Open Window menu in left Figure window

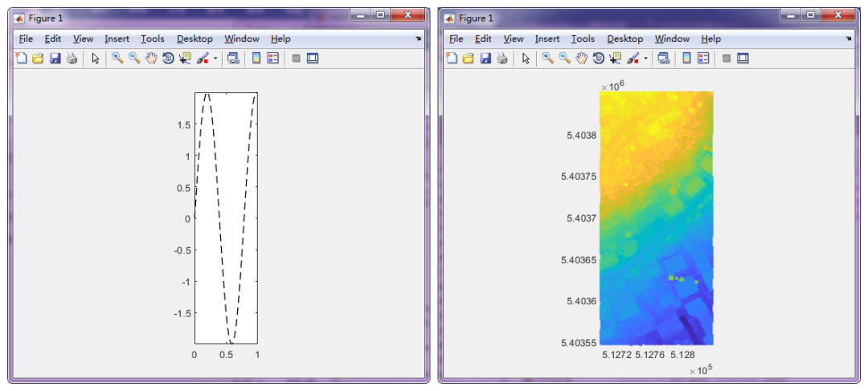[x=242, y=39]
